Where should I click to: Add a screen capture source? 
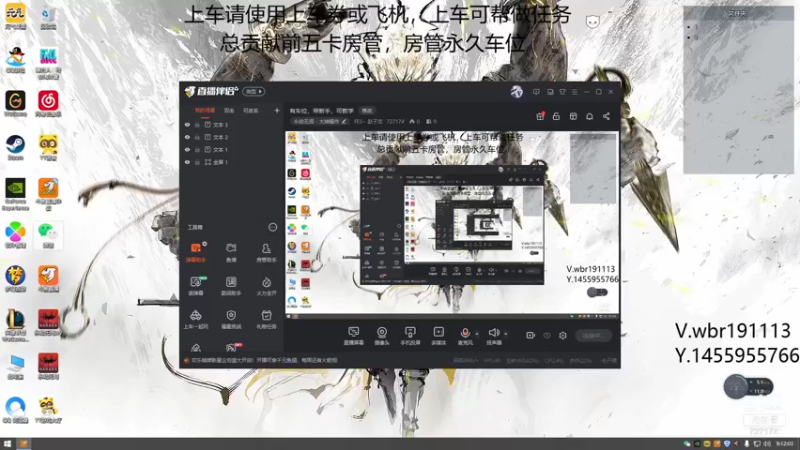[x=353, y=336]
